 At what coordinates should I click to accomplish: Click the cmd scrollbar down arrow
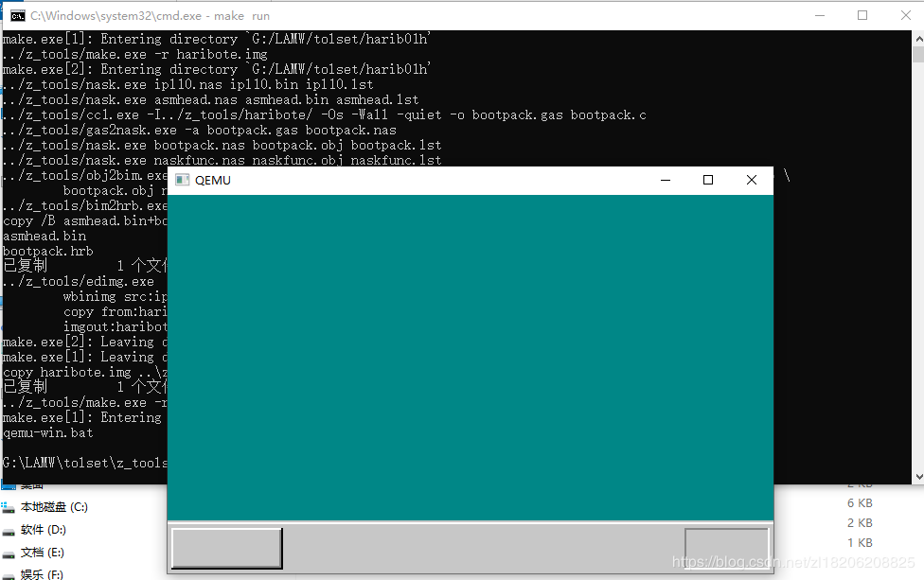(x=918, y=477)
